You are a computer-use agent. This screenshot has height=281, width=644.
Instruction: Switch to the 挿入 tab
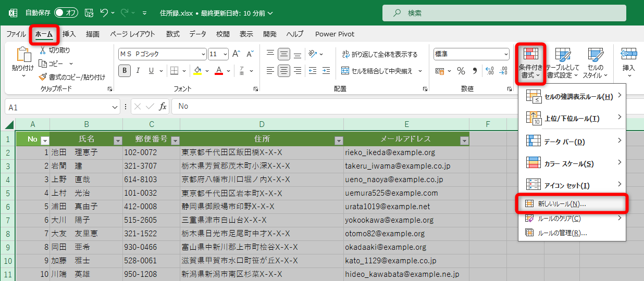click(x=69, y=34)
